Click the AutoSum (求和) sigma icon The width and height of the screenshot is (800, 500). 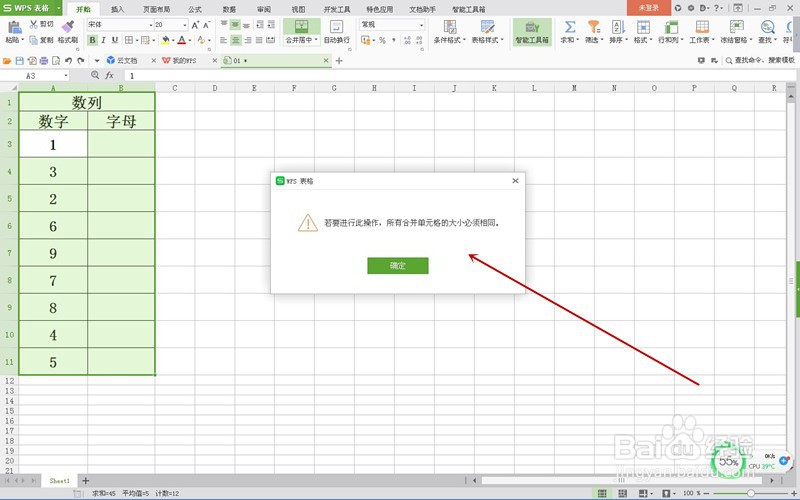click(x=570, y=27)
